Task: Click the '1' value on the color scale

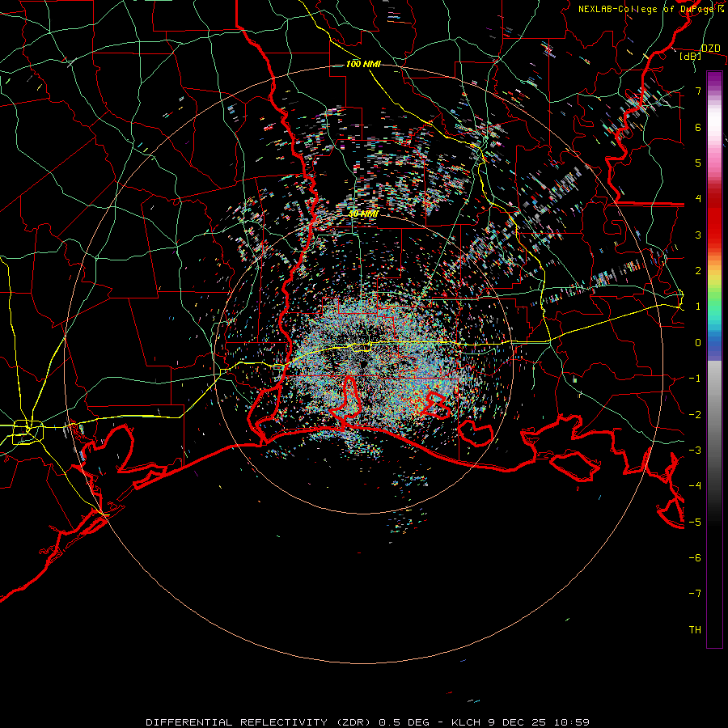Action: 698,307
